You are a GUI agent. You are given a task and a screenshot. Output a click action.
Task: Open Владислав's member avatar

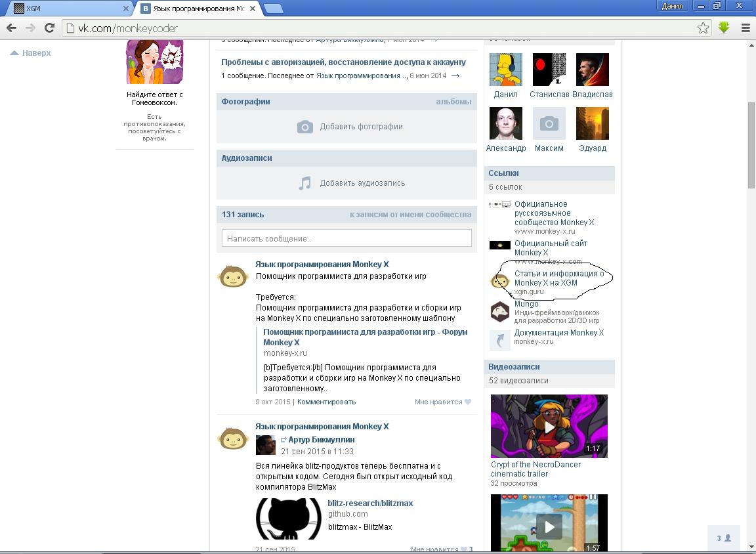click(593, 70)
